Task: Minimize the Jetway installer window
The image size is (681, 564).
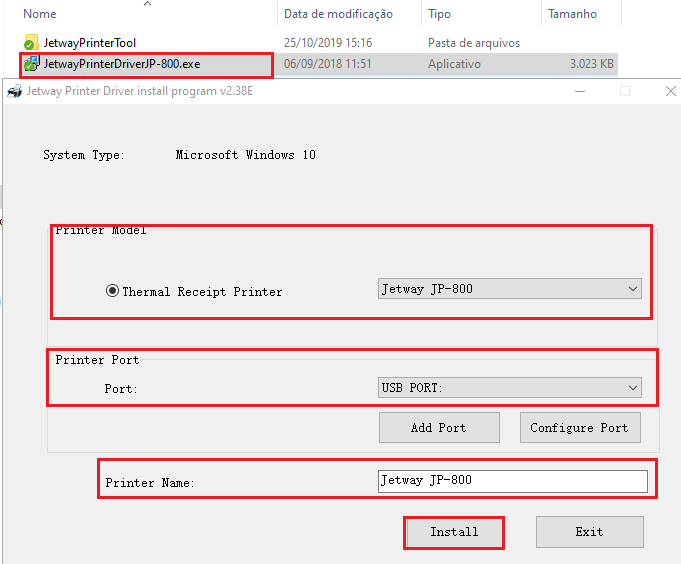Action: point(580,91)
